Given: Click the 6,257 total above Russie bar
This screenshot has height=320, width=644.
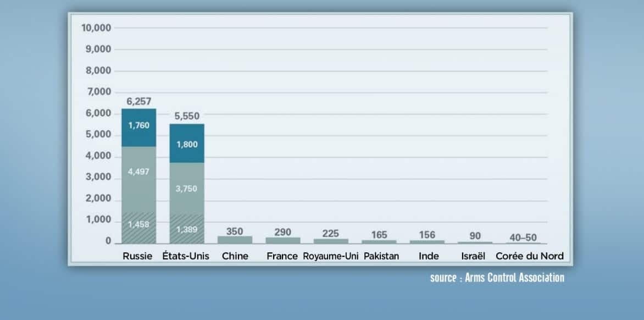Looking at the screenshot, I should [138, 102].
